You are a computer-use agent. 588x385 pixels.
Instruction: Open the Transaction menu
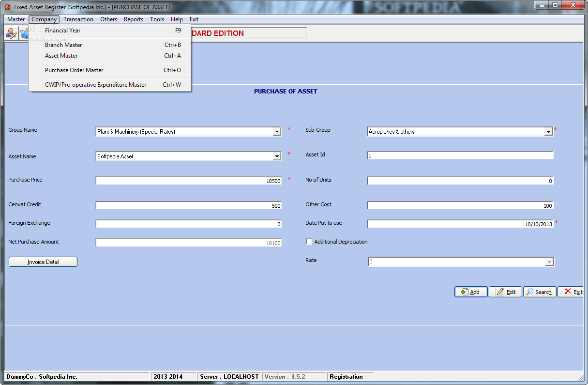point(78,19)
